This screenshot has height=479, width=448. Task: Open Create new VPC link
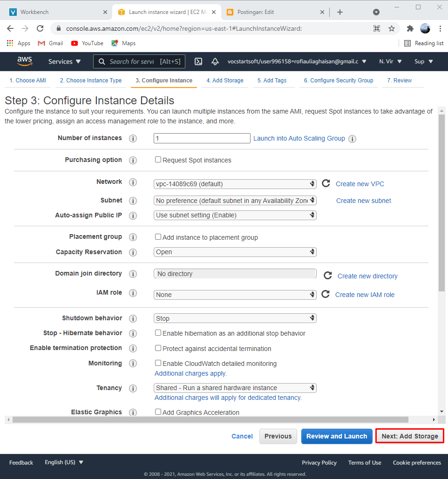tap(360, 184)
